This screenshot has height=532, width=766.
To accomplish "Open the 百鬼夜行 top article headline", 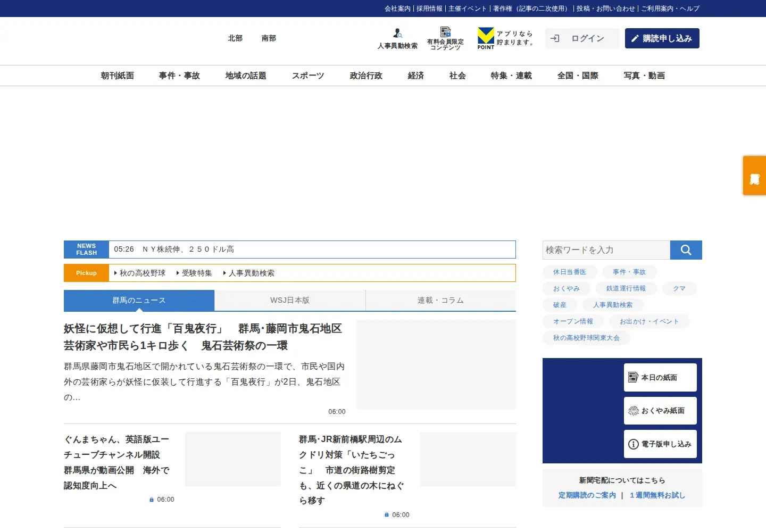I will pyautogui.click(x=203, y=337).
